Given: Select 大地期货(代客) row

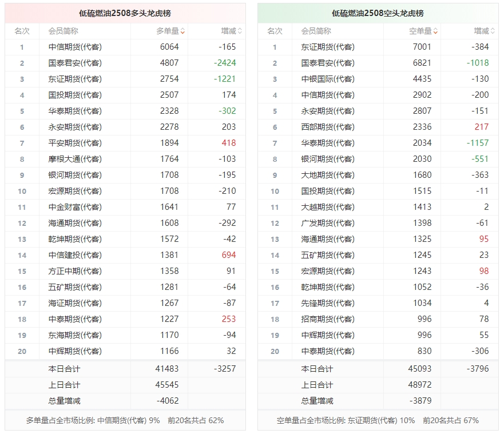Looking at the screenshot, I should coord(378,175).
